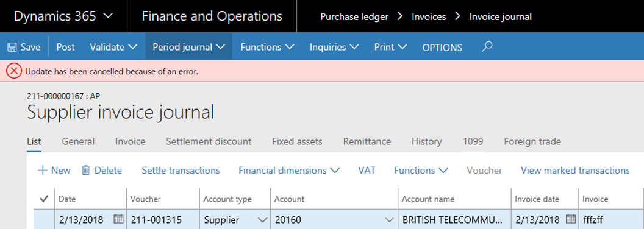This screenshot has height=229, width=644.
Task: Expand the action bar Functions menu
Action: point(267,47)
